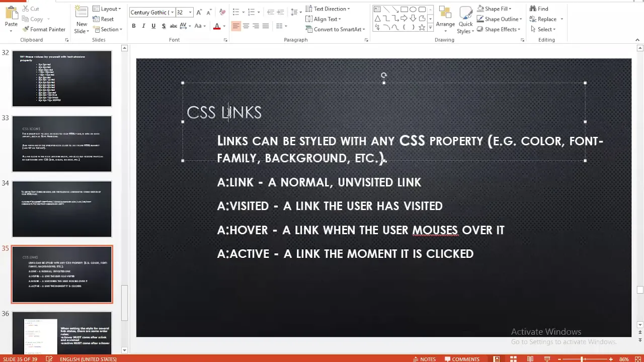Open the font size dropdown
644x362 pixels.
pyautogui.click(x=190, y=12)
